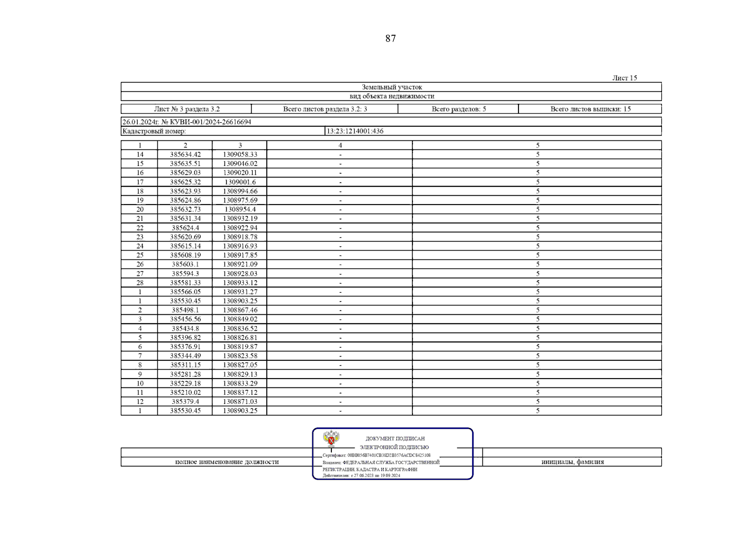Click value 385379.4

click(x=185, y=402)
